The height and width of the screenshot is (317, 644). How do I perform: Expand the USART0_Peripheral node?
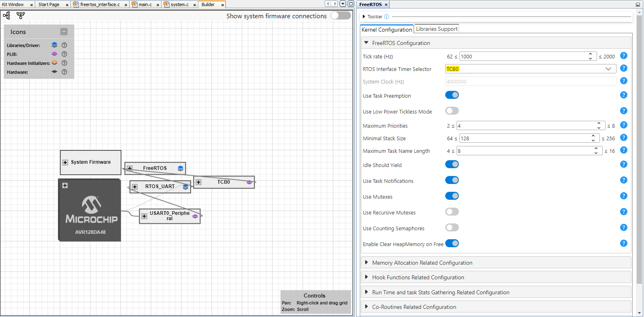click(144, 216)
